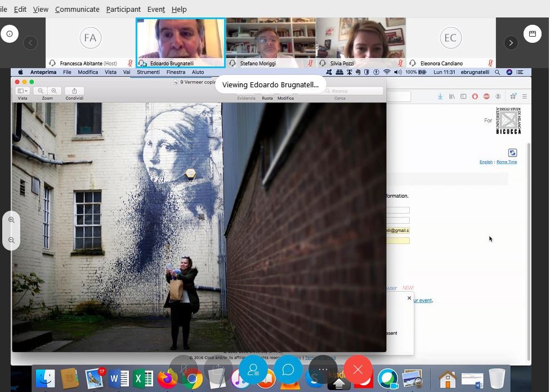The width and height of the screenshot is (550, 392).
Task: Click volume icon in Mac menu bar
Action: [x=398, y=72]
